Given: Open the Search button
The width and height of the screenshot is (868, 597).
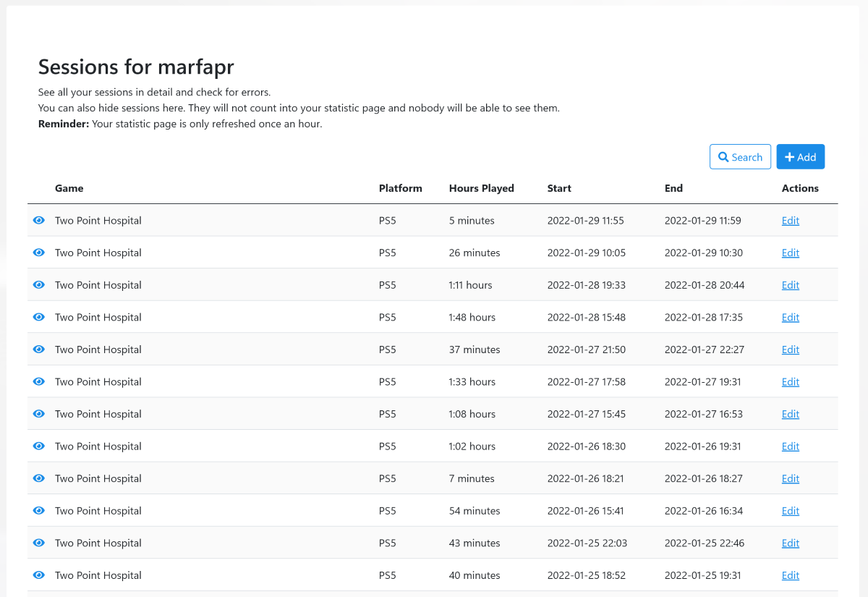Looking at the screenshot, I should click(740, 157).
